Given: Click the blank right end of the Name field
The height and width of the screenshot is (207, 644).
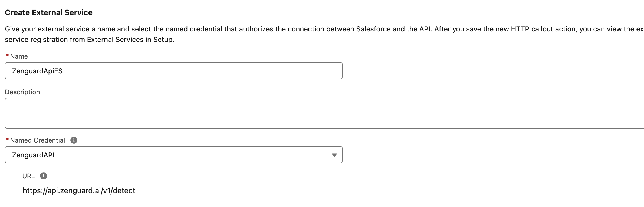Looking at the screenshot, I should pos(298,71).
